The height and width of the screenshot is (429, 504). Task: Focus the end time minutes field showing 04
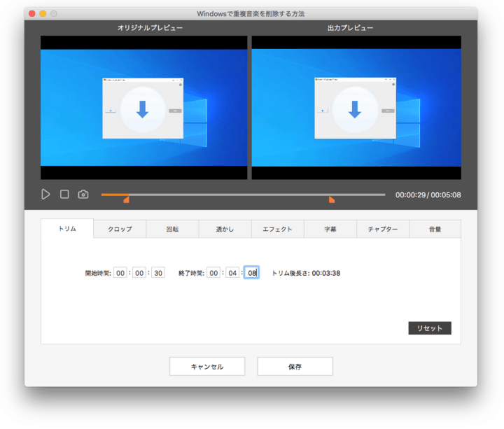232,273
